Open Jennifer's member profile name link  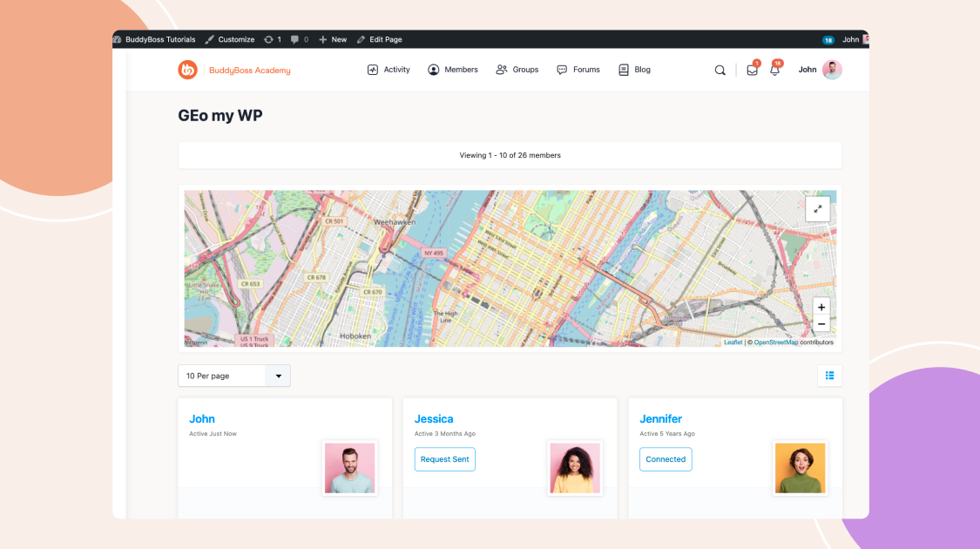pos(660,419)
